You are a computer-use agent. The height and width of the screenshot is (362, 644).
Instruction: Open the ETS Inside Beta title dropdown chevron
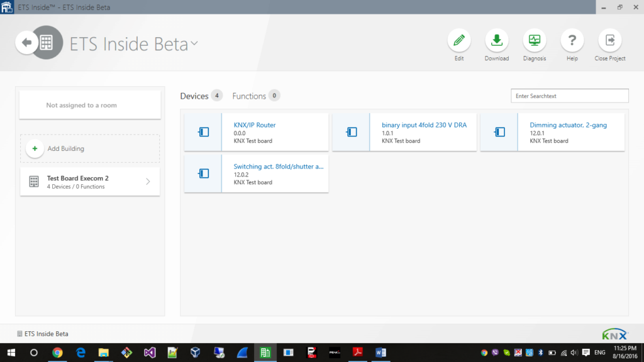coord(195,43)
